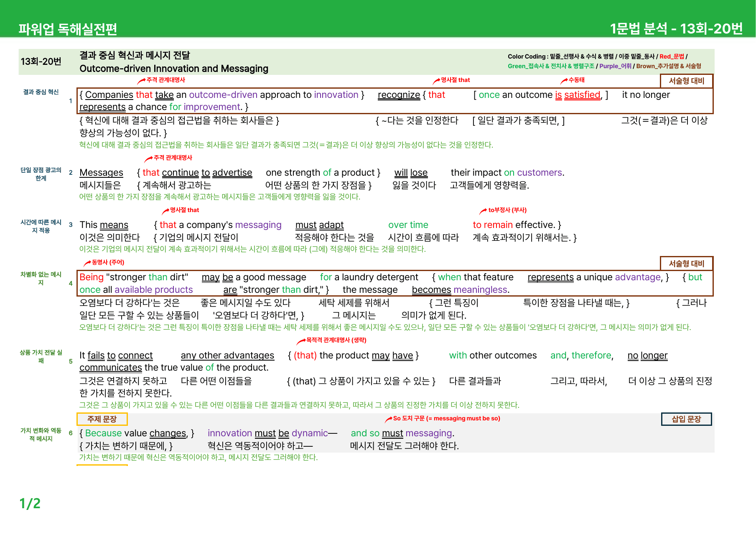This screenshot has height=535, width=756.
Task: Click the purple word 'outcome-driven'
Action: click(223, 95)
